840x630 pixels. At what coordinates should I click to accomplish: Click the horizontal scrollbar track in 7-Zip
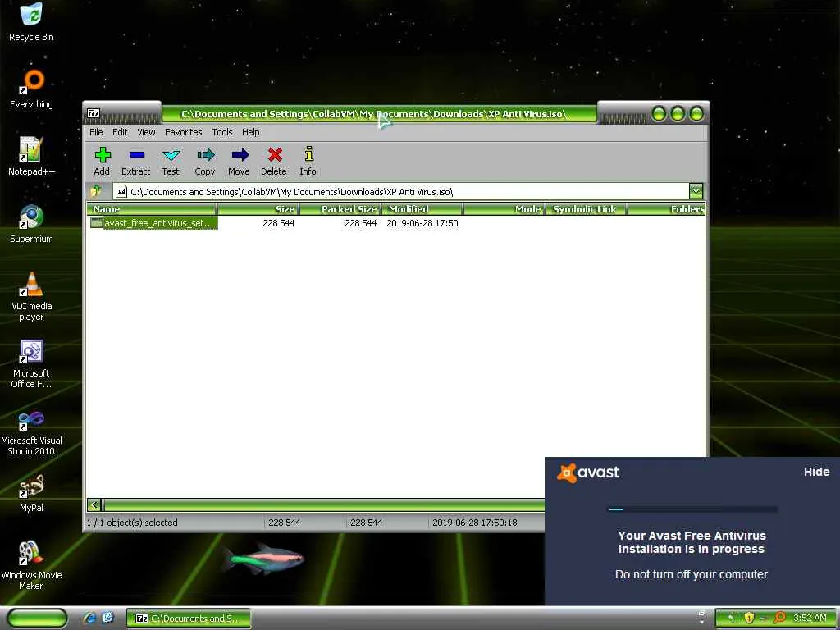tap(324, 504)
